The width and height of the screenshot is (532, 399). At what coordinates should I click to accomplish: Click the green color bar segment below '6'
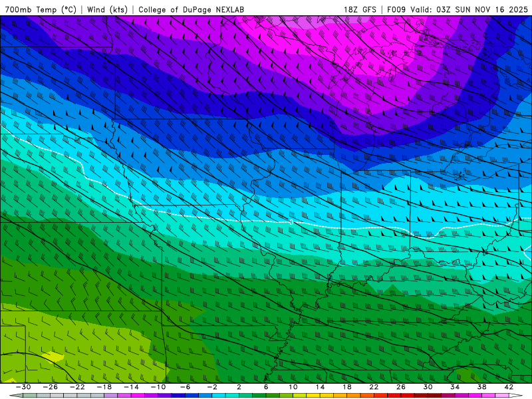pos(273,395)
